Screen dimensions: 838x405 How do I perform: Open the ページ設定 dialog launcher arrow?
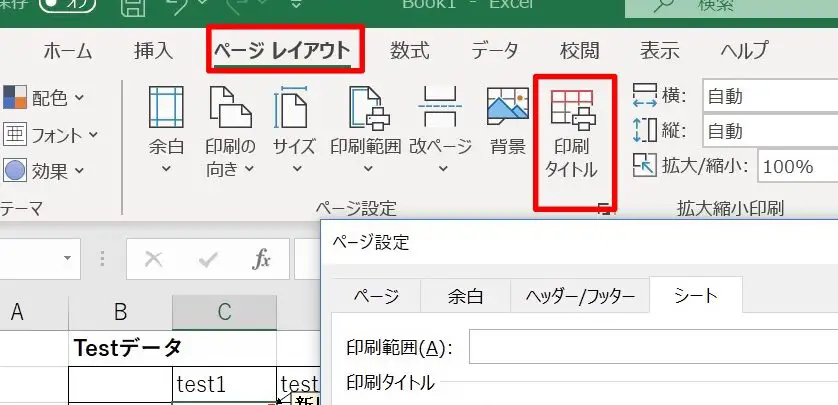[x=603, y=208]
